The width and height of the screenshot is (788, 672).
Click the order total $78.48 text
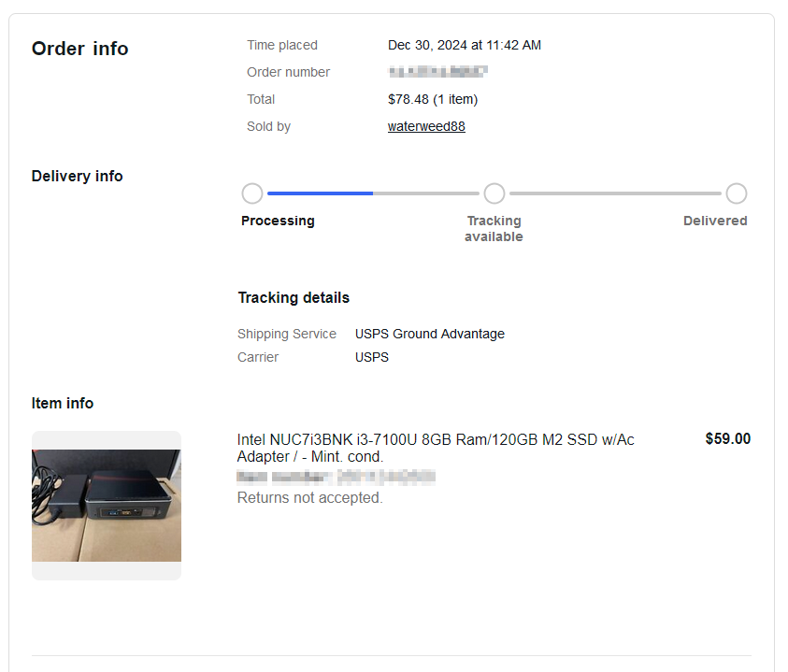click(433, 99)
